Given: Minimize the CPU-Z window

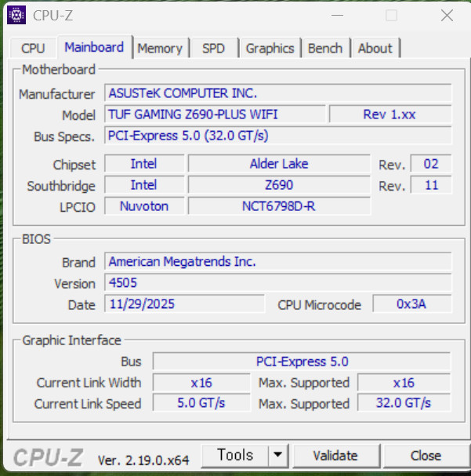Looking at the screenshot, I should 337,15.
